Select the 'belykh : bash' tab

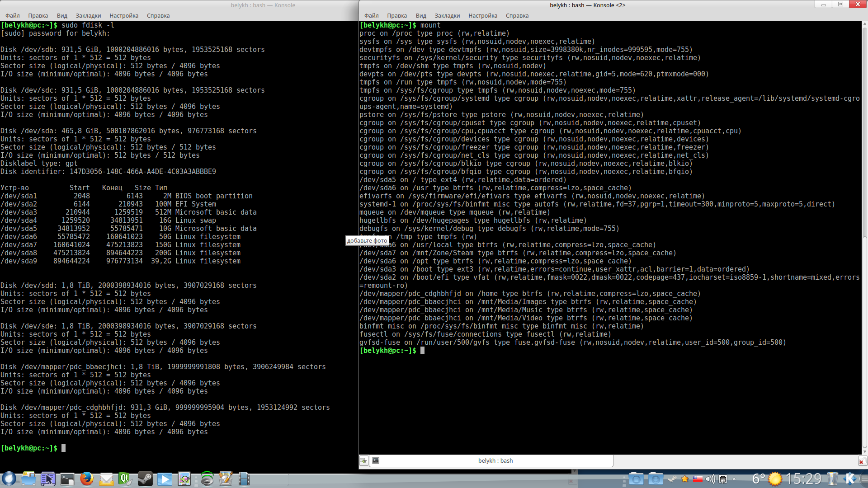495,461
